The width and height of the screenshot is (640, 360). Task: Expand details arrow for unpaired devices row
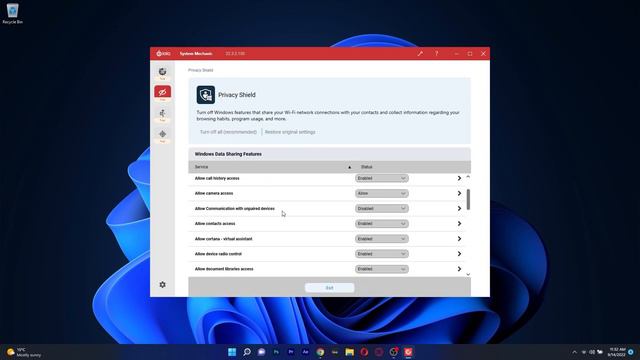pos(459,209)
